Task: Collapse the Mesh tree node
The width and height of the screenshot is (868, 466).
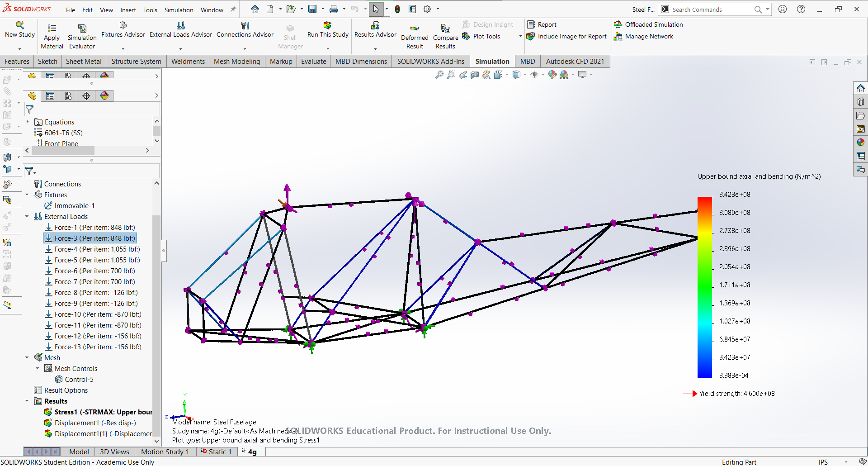Action: [x=27, y=358]
